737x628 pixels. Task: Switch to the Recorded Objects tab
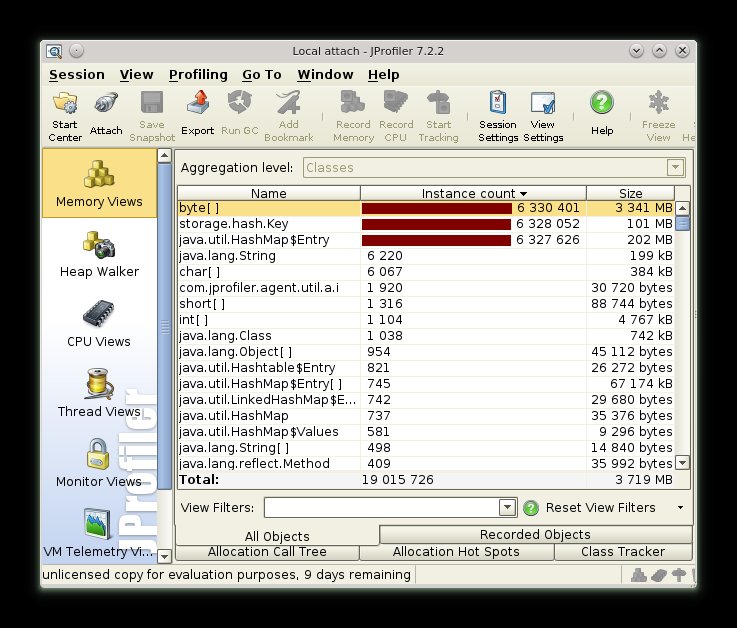[535, 534]
